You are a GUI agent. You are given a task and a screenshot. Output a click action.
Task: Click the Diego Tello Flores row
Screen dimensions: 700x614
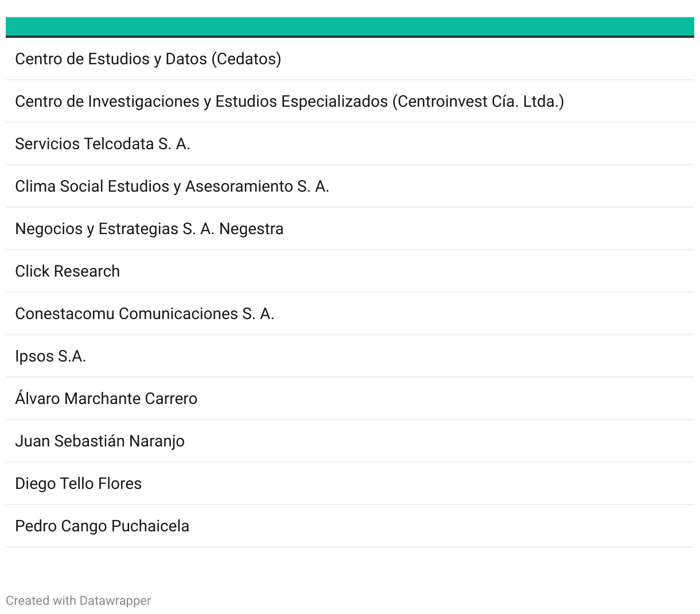click(78, 484)
